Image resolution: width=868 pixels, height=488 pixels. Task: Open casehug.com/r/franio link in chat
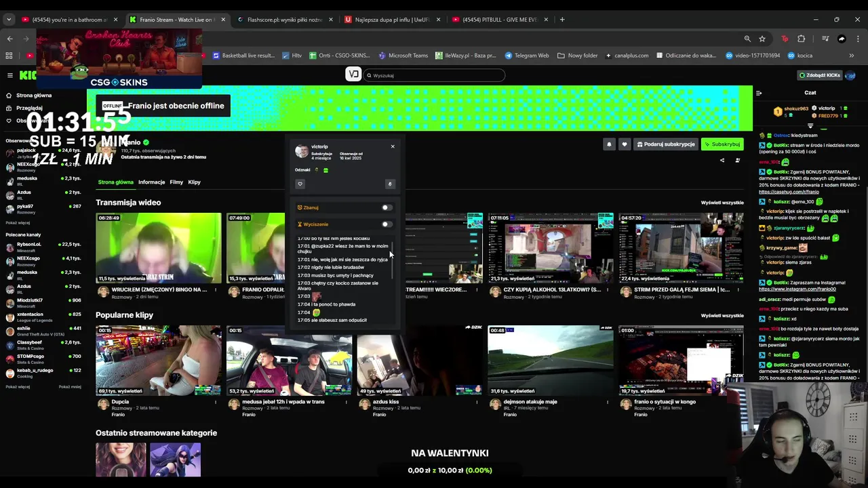(x=789, y=192)
